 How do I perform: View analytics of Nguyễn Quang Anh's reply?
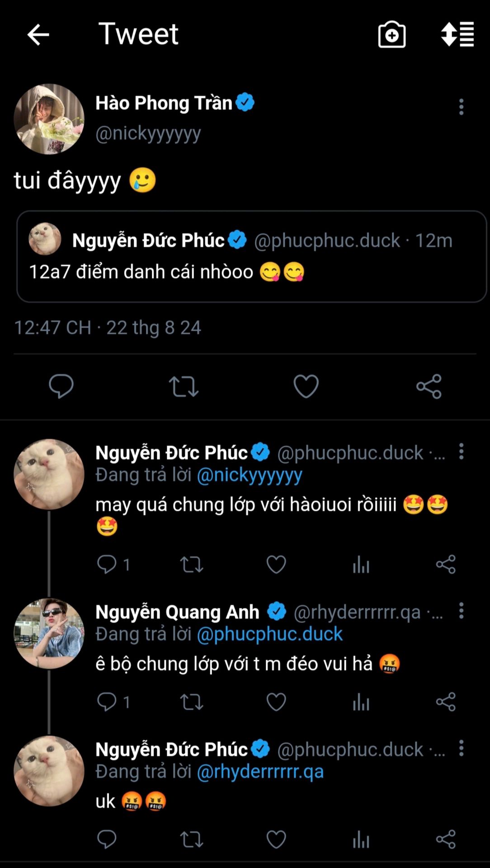coord(361,702)
